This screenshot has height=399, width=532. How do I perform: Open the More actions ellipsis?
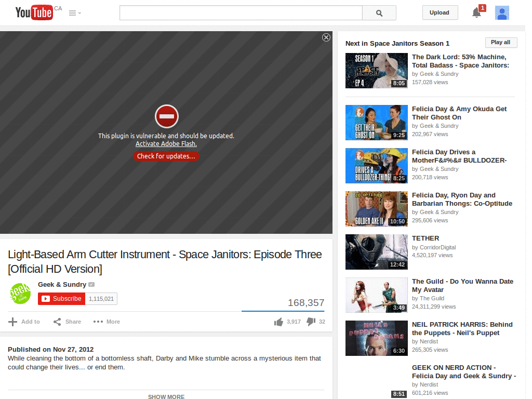[x=98, y=322]
